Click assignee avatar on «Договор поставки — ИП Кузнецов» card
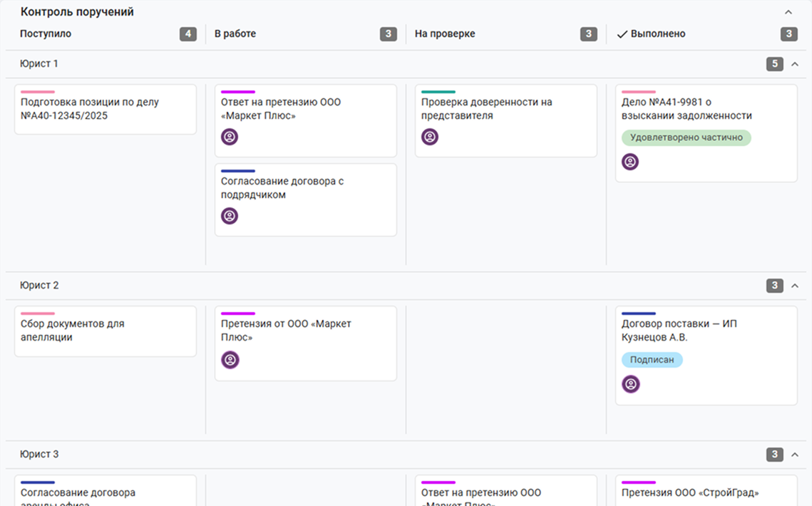 click(x=631, y=384)
